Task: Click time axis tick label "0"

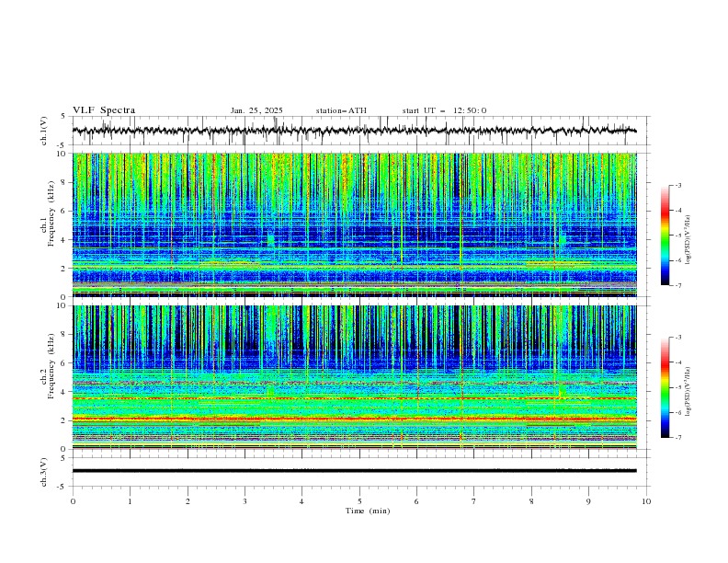Action: pos(73,501)
